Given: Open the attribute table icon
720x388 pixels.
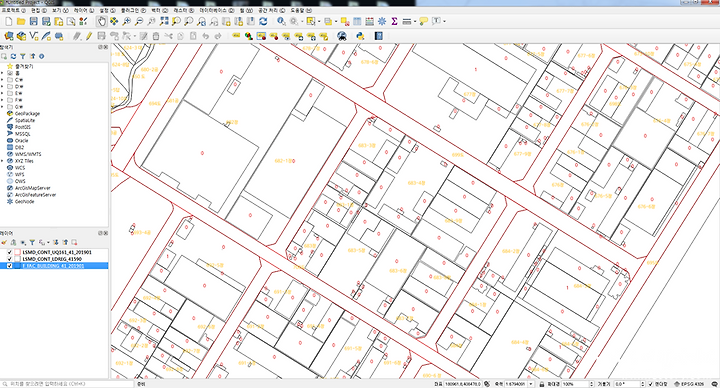Looking at the screenshot, I should point(357,21).
